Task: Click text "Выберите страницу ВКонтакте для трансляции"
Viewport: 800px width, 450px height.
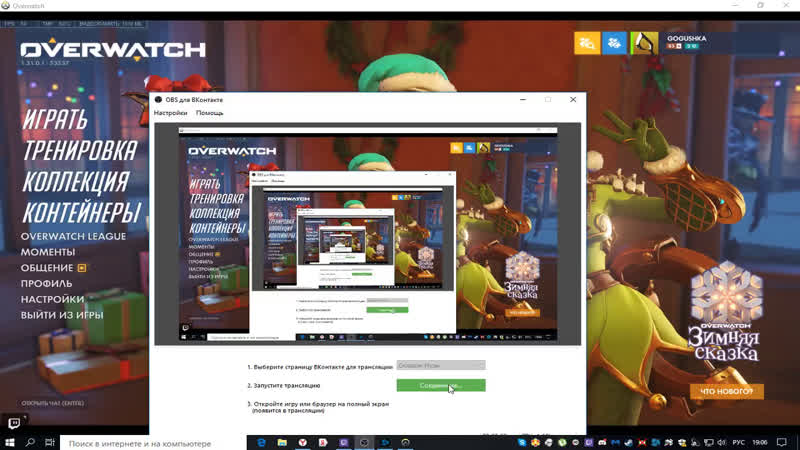Action: click(x=323, y=366)
